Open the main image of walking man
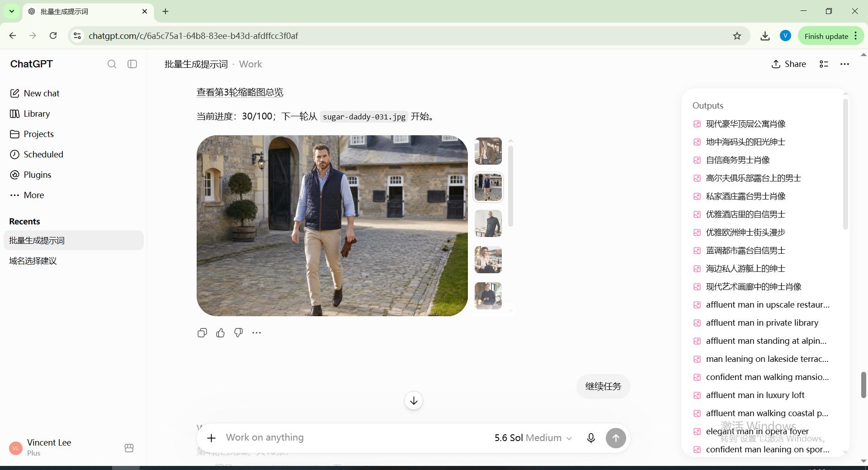 tap(332, 226)
